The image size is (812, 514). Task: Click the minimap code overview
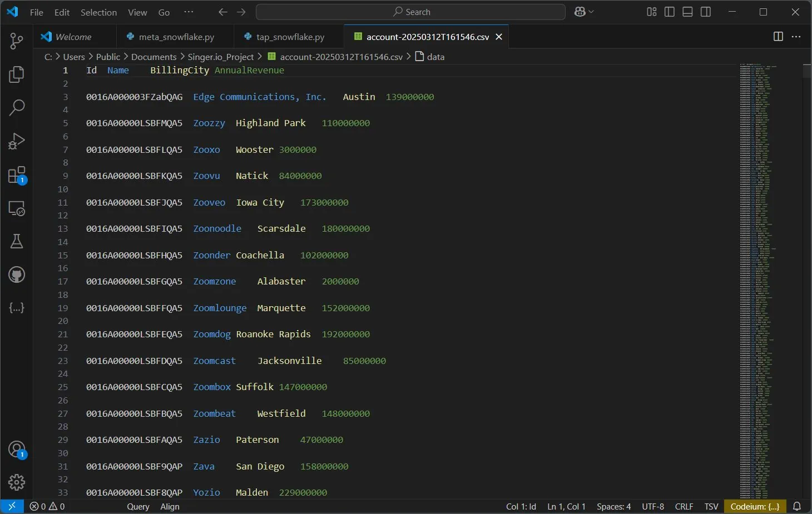[x=756, y=278]
